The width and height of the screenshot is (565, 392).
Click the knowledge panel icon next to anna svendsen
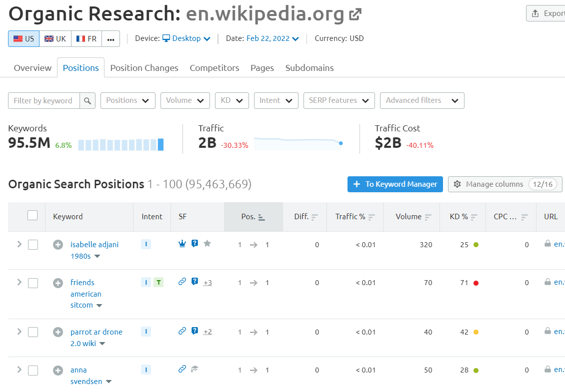(x=194, y=369)
